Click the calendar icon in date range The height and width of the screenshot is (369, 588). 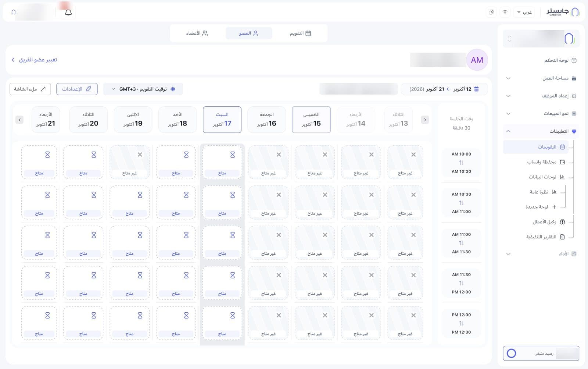(x=477, y=89)
